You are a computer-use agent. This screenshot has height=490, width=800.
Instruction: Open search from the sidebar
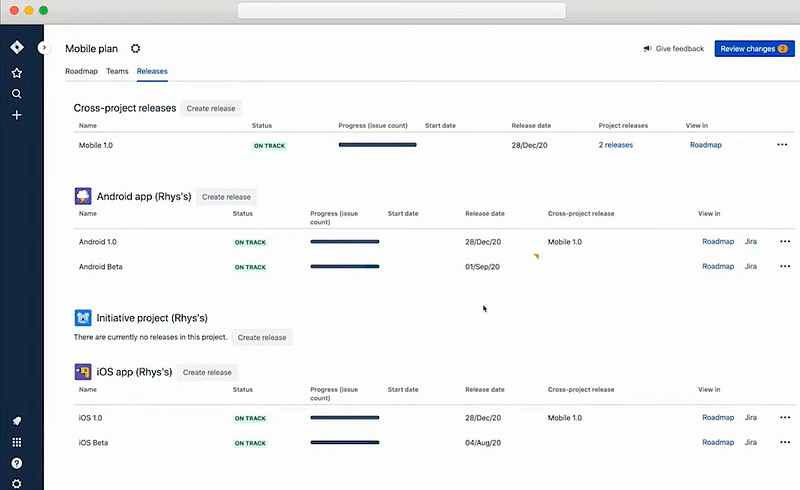click(x=17, y=94)
